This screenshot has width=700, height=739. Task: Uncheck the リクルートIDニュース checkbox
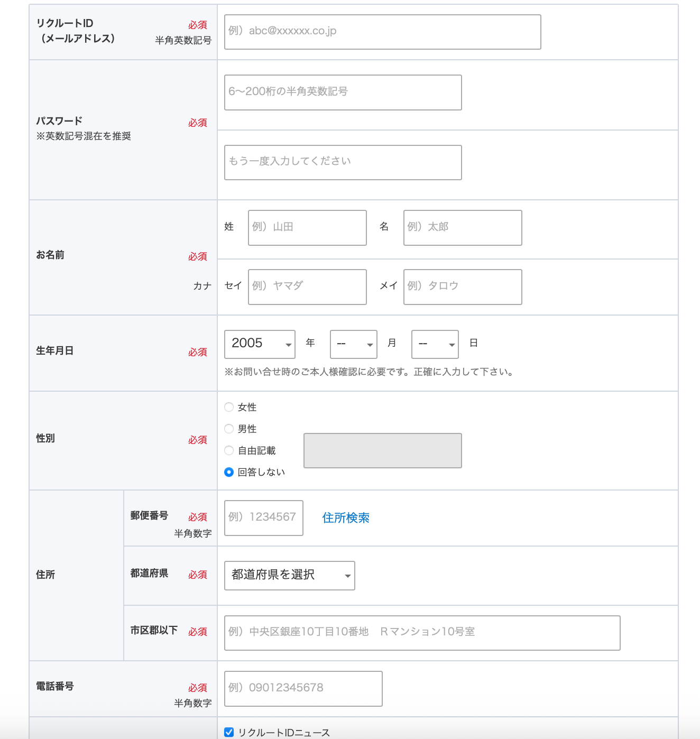229,732
